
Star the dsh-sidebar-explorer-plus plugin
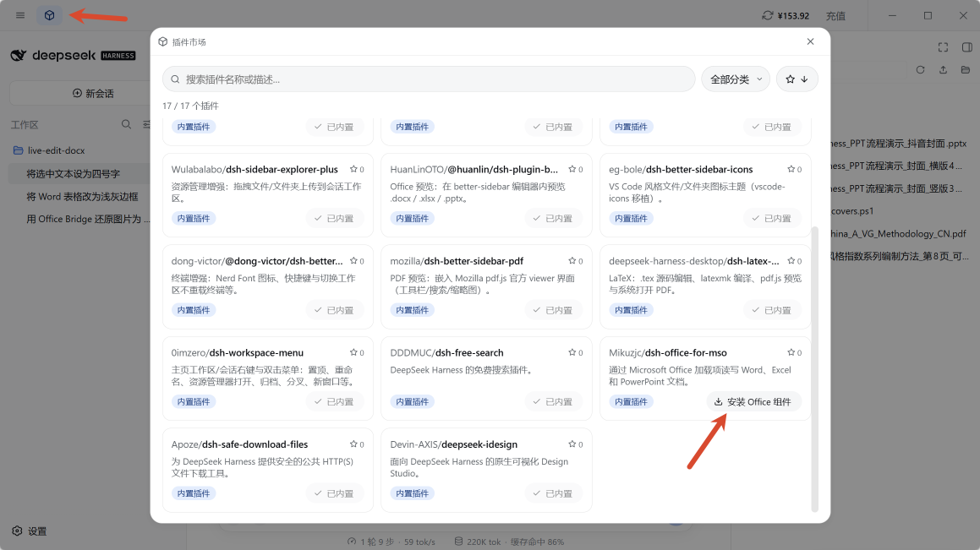[353, 169]
